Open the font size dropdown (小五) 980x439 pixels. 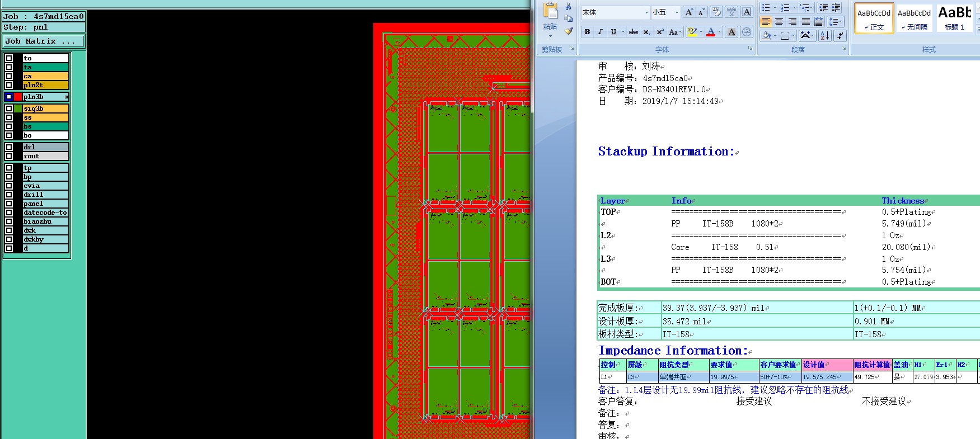[677, 12]
